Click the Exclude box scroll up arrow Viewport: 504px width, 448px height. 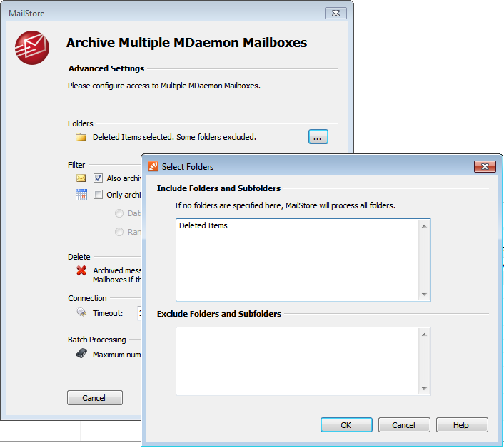pyautogui.click(x=424, y=335)
